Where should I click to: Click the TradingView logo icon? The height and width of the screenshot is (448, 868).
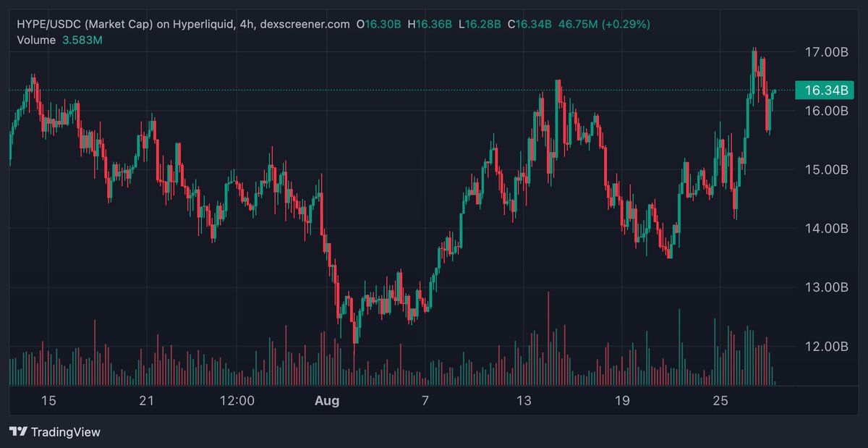point(17,432)
